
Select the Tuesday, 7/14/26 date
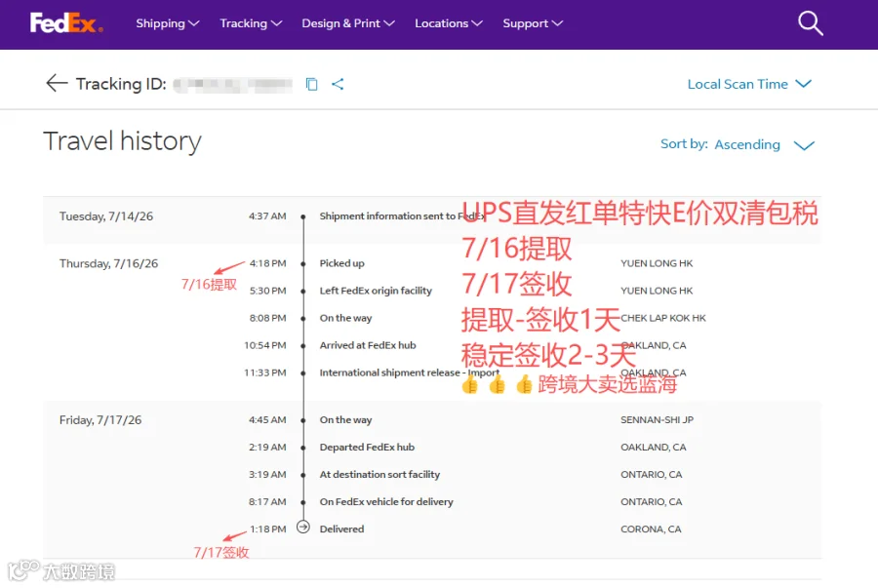[x=106, y=216]
